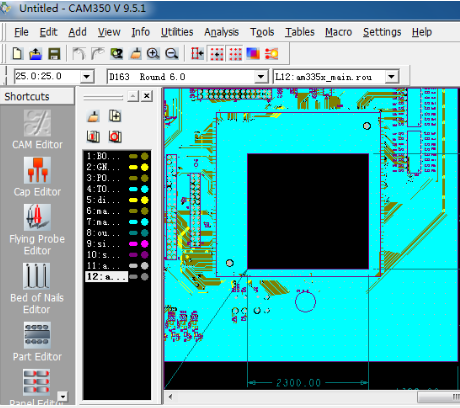
Task: Expand the L12 layer selection dropdown
Action: (392, 77)
